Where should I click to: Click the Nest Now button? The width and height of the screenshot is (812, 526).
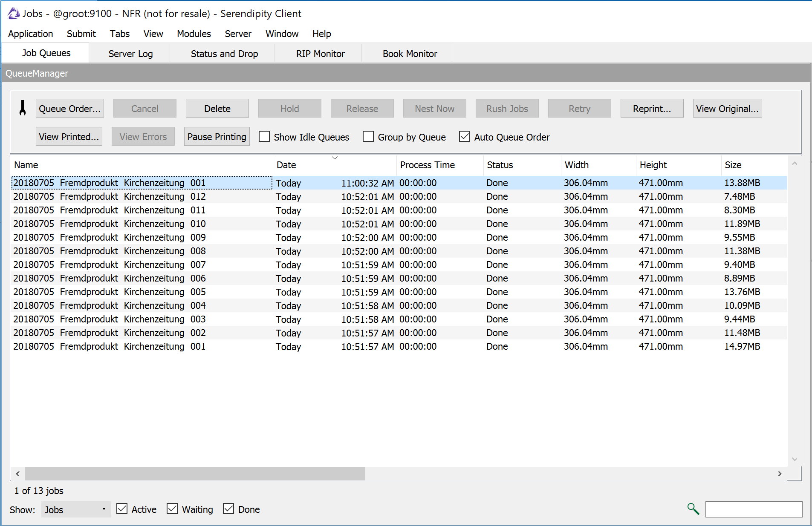click(435, 109)
